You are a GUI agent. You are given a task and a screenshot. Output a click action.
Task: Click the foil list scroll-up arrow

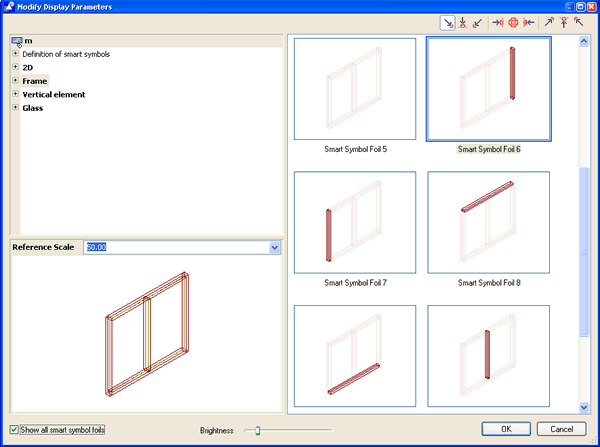click(x=584, y=41)
